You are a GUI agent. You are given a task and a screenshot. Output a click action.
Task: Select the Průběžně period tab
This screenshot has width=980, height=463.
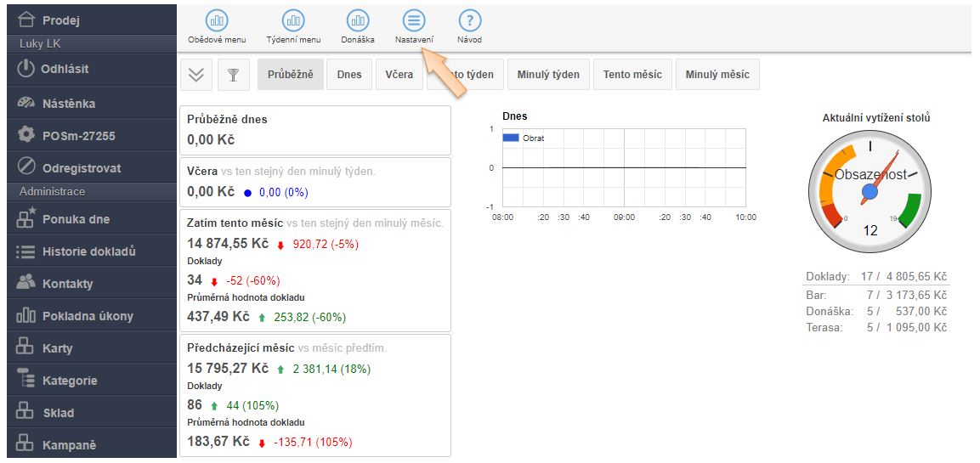pos(290,75)
